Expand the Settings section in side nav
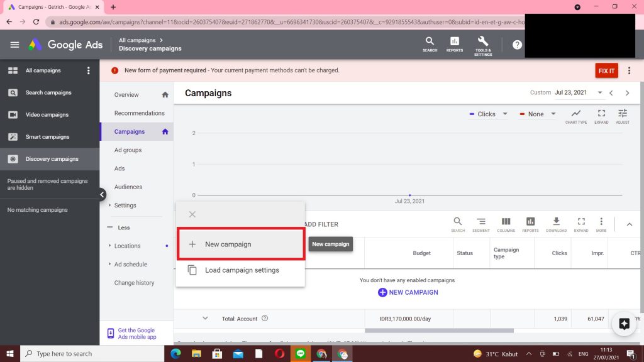The image size is (644, 362). [125, 206]
